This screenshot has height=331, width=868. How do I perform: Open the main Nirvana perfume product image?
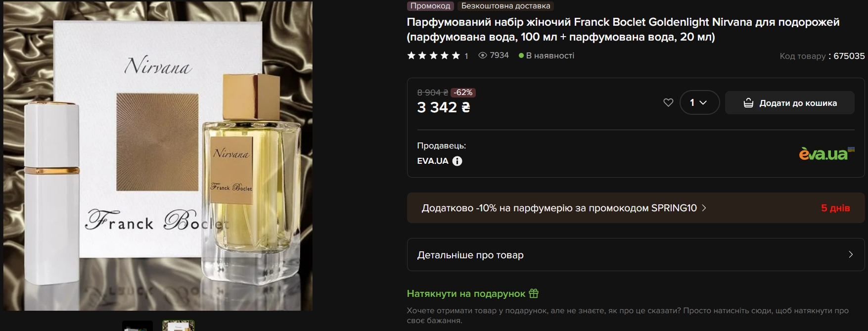(x=158, y=156)
